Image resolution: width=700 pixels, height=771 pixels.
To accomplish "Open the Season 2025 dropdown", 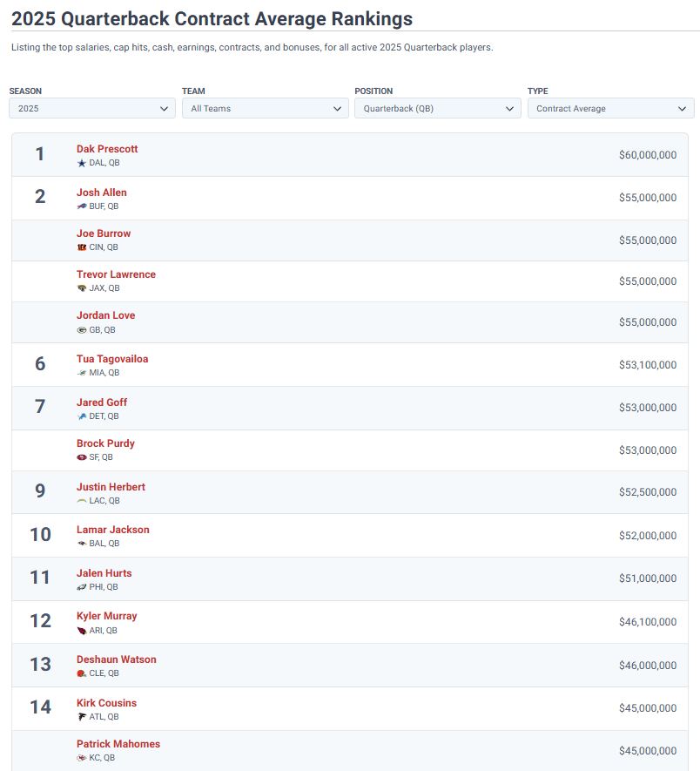I will [x=91, y=109].
